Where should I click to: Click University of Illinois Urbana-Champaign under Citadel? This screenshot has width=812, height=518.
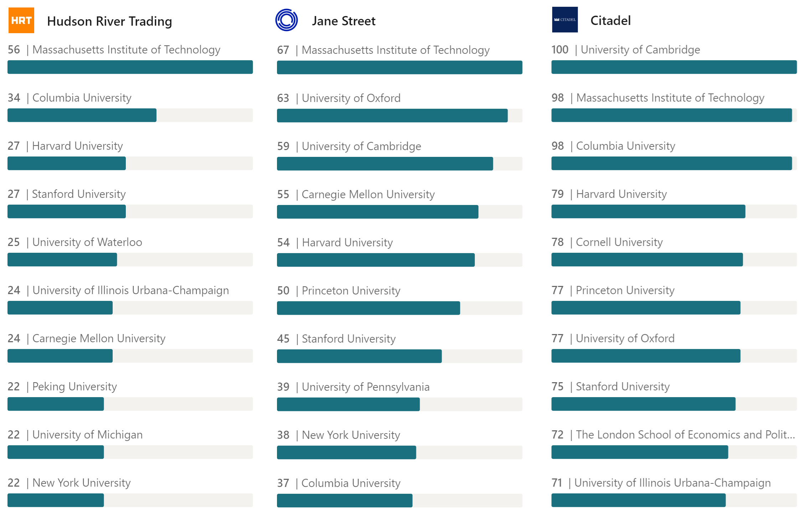click(672, 483)
